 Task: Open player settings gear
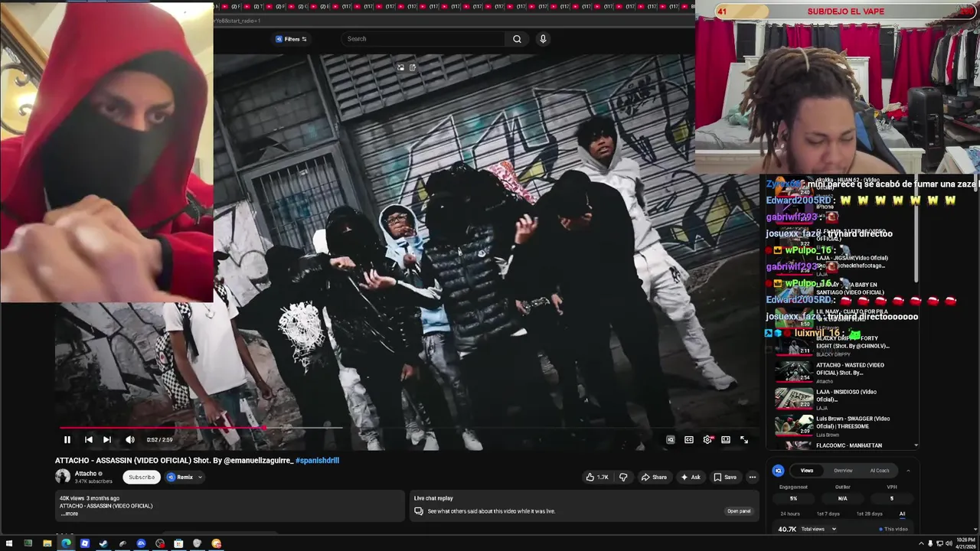point(707,440)
